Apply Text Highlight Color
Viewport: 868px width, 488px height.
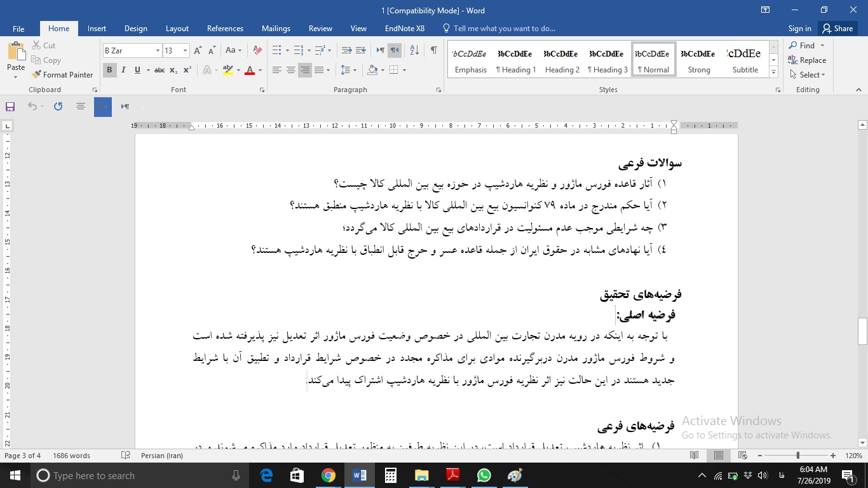(x=227, y=70)
